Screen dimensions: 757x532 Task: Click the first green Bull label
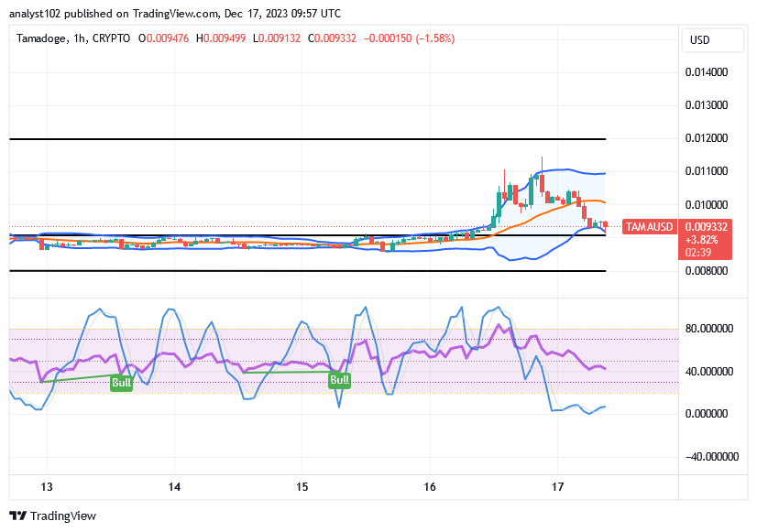pyautogui.click(x=121, y=383)
